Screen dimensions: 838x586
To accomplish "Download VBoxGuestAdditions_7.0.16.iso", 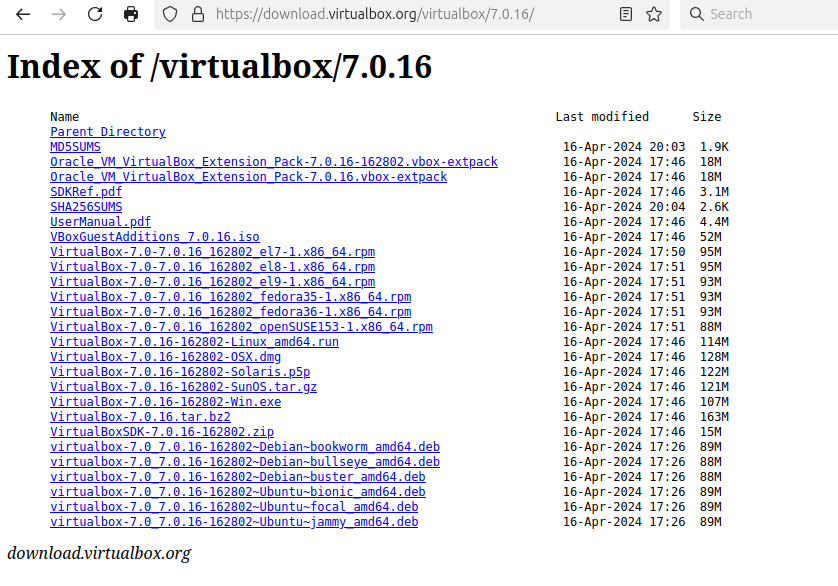I will pos(155,236).
